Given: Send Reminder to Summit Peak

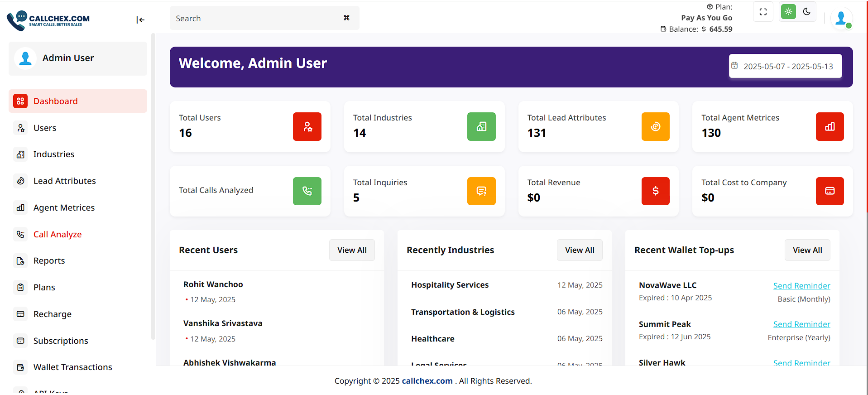Looking at the screenshot, I should coord(801,324).
